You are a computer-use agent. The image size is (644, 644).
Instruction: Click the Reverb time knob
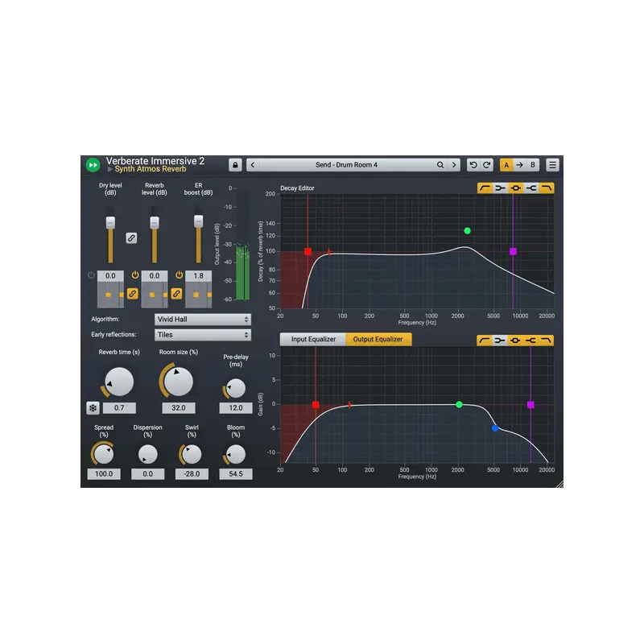pyautogui.click(x=119, y=382)
